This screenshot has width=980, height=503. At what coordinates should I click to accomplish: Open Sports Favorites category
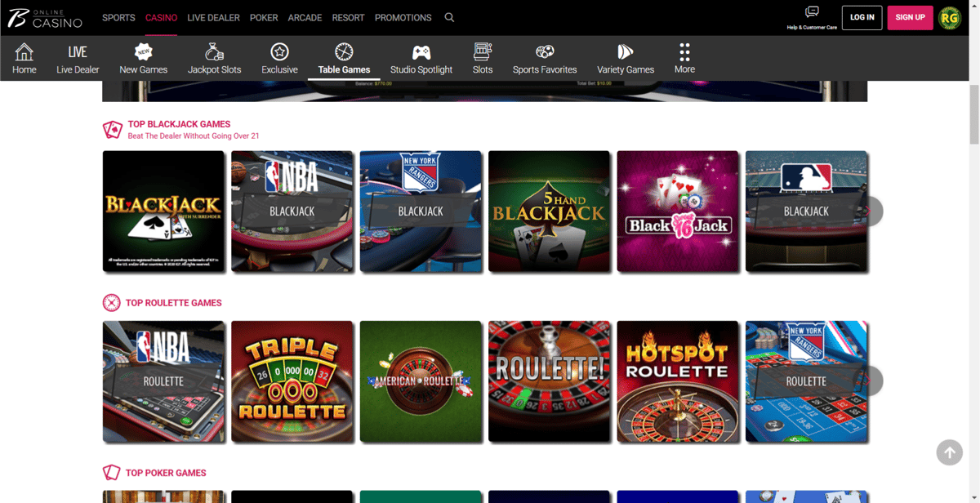coord(545,59)
